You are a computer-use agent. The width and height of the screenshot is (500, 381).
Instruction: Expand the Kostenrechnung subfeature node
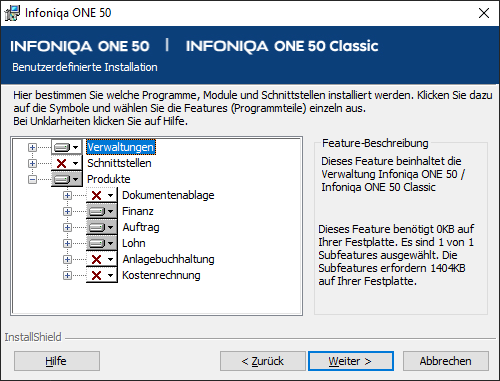pos(67,275)
